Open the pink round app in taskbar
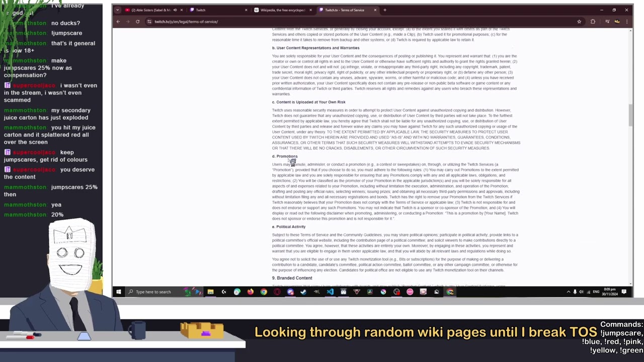Screen dimensions: 644x362 click(410, 292)
